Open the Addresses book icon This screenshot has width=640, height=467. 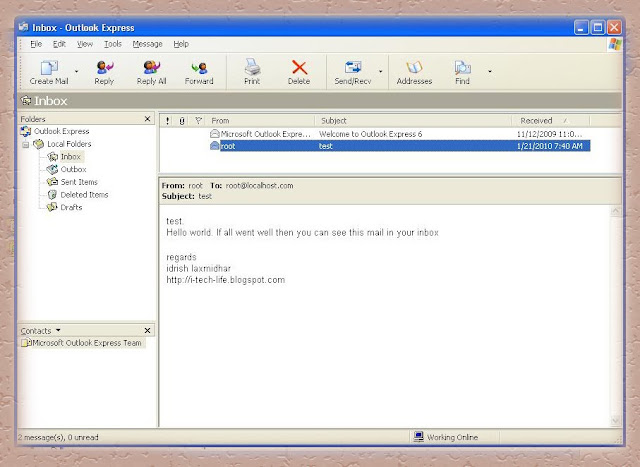point(414,67)
